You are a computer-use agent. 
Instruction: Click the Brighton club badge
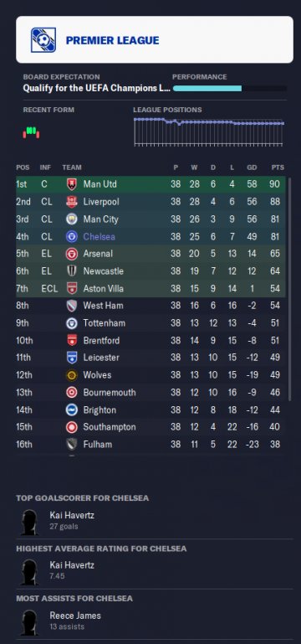pos(72,410)
